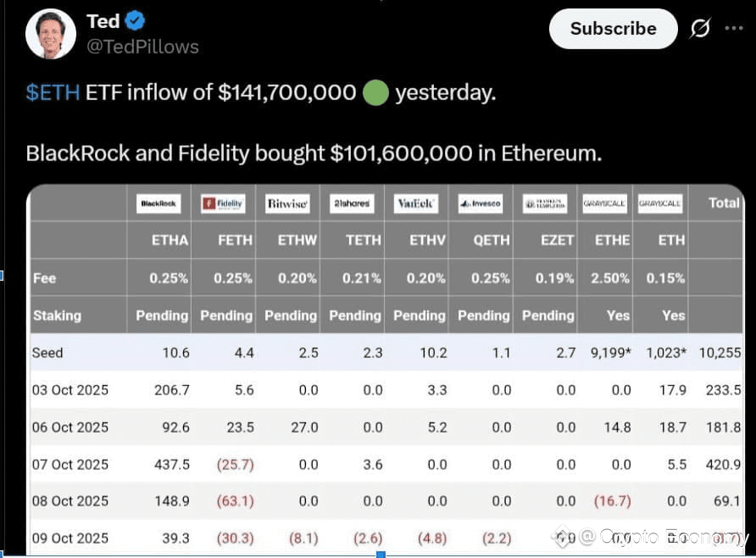Click the Franklin Templeton logo
Viewport: 756px width, 558px height.
tap(545, 204)
